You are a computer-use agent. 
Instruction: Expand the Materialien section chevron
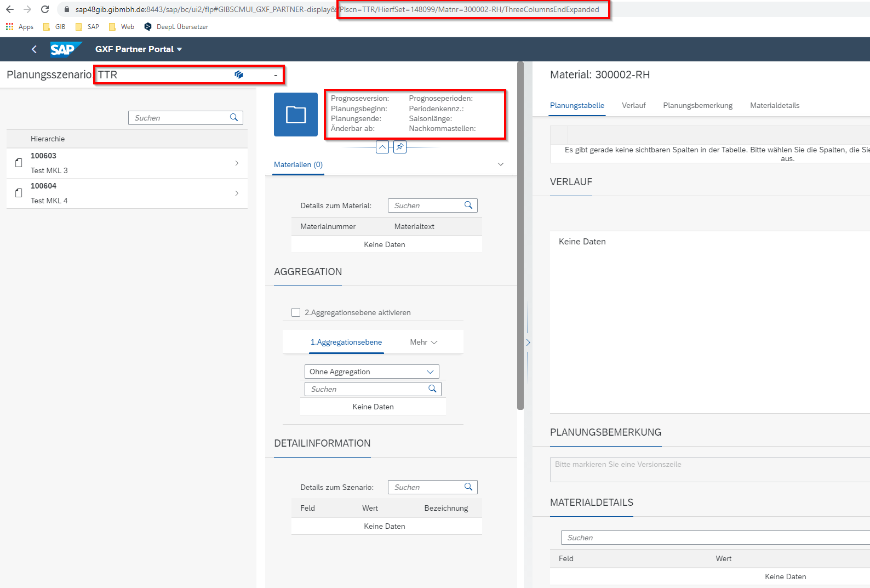(501, 164)
